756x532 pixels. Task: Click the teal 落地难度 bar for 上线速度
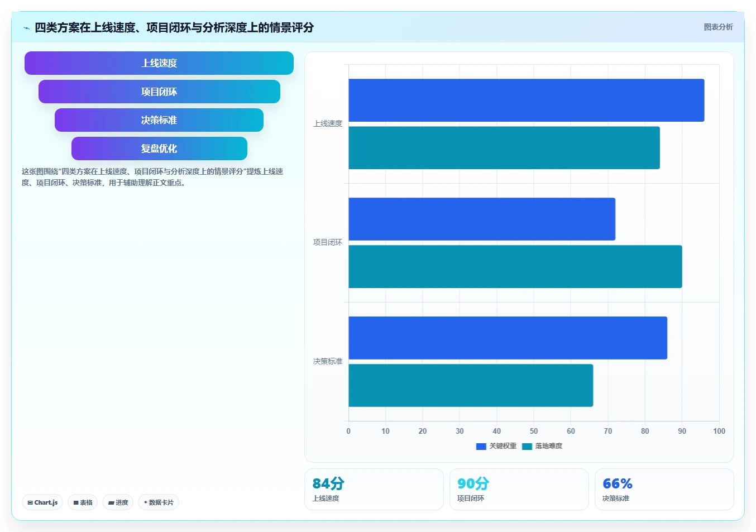coord(504,148)
